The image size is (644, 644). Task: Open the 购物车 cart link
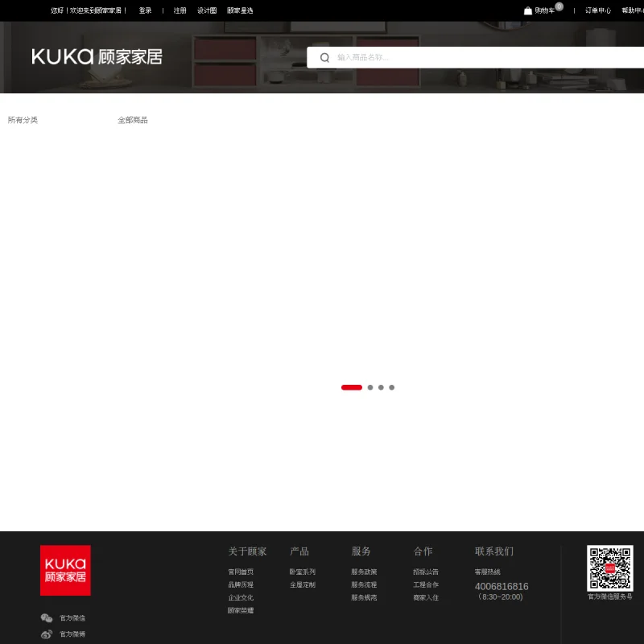(x=545, y=10)
